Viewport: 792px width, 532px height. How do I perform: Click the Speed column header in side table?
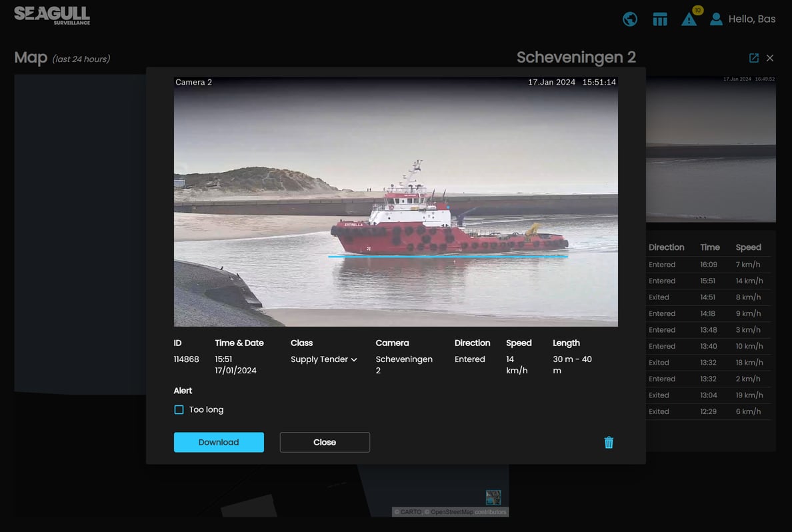(x=748, y=247)
